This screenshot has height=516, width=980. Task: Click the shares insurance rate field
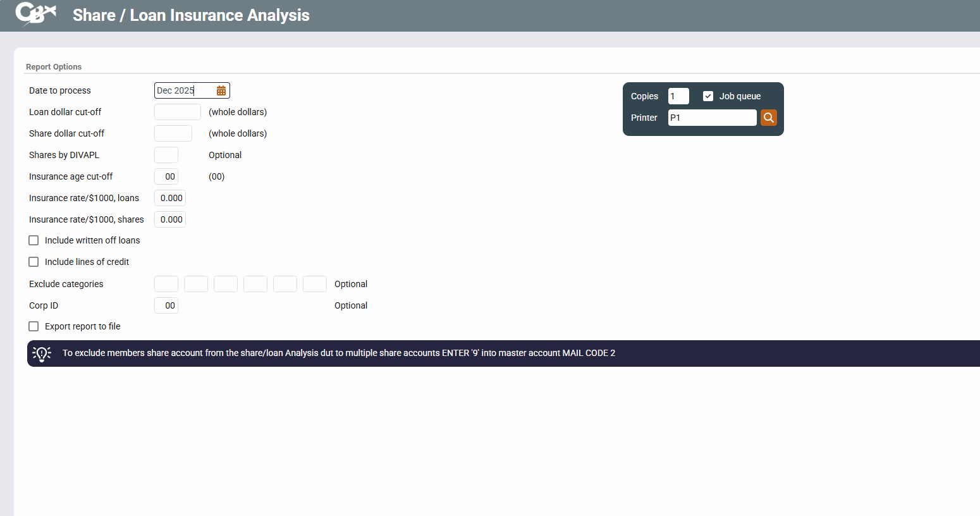[x=170, y=219]
